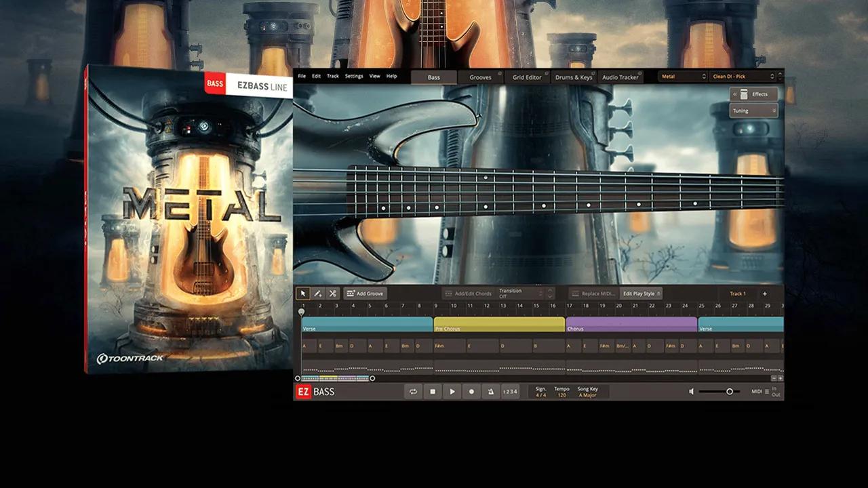Viewport: 868px width, 488px height.
Task: Toggle the 1234 count-in button
Action: [510, 392]
